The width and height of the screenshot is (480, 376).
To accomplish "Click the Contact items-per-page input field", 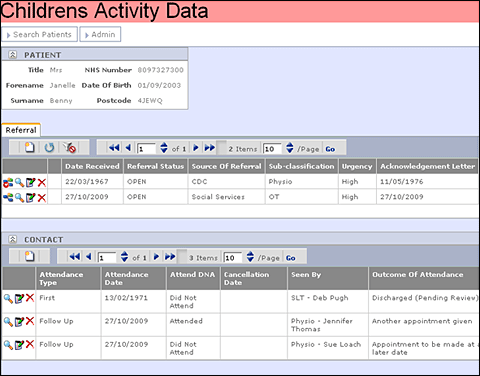I will click(x=232, y=258).
